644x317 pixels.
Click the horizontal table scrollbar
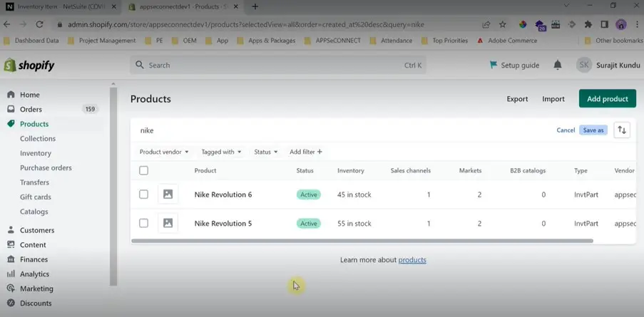tap(362, 241)
